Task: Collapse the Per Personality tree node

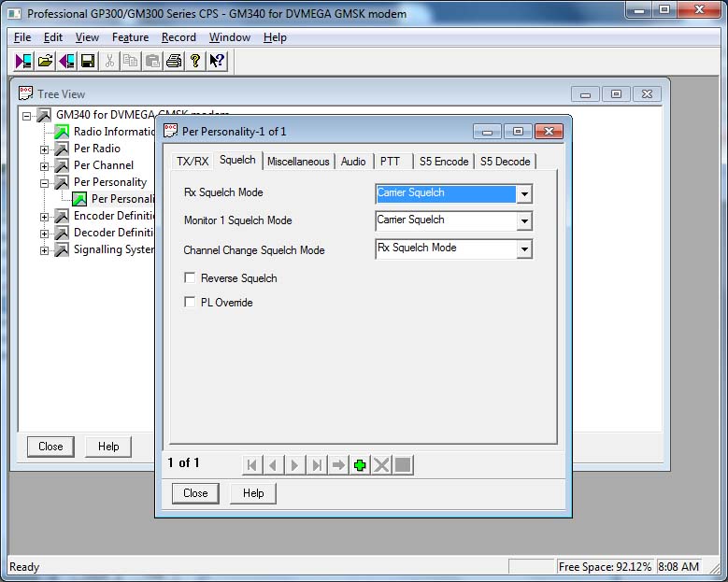Action: tap(44, 183)
